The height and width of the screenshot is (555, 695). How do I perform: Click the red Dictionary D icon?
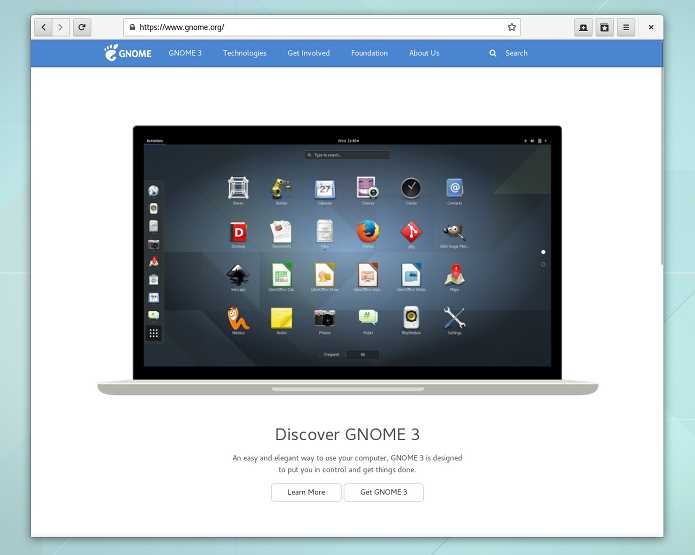pos(238,232)
